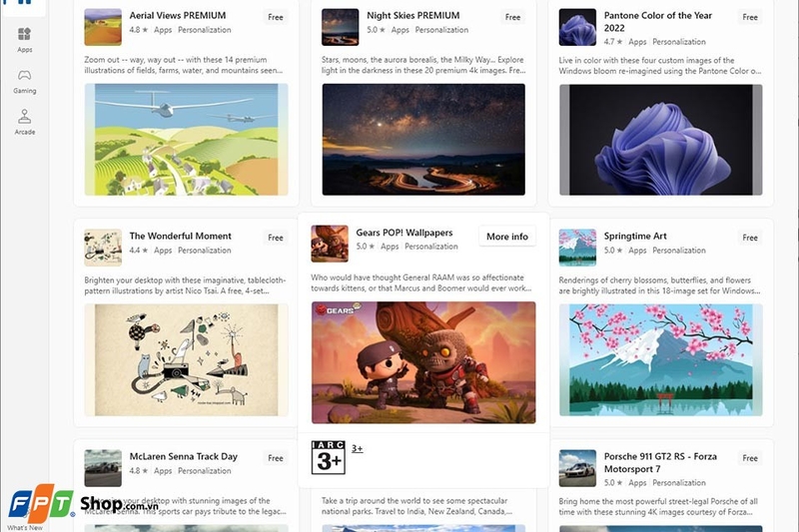This screenshot has height=532, width=799.
Task: Click the Springtime Art title
Action: [635, 236]
